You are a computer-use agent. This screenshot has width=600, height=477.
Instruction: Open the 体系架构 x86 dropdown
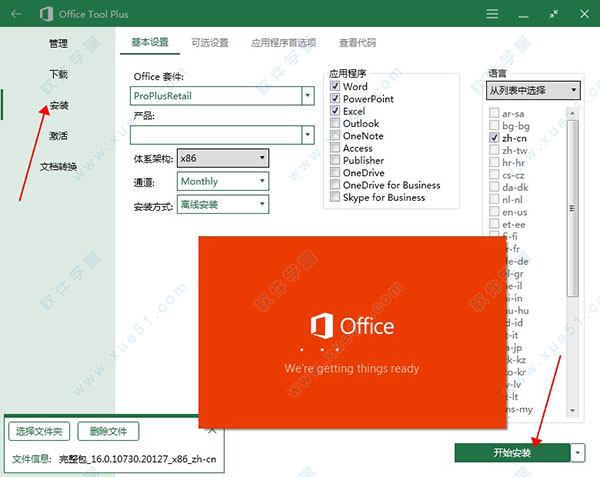[x=261, y=157]
